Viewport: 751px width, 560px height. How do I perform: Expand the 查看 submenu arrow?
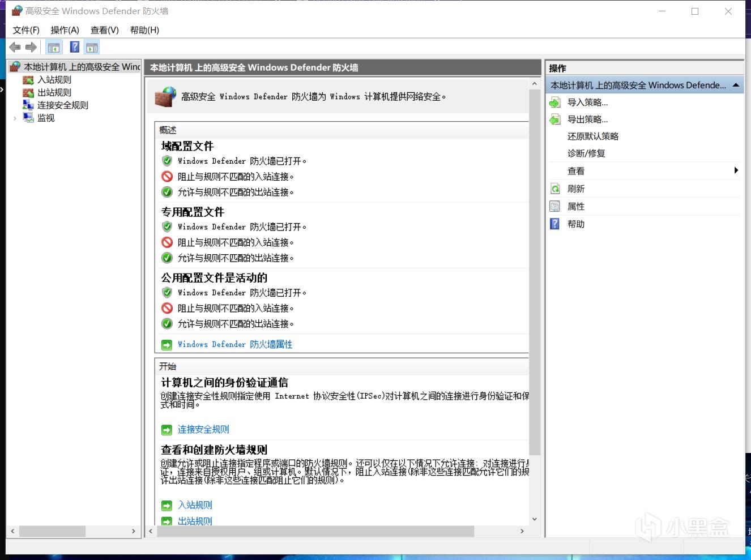pyautogui.click(x=736, y=170)
